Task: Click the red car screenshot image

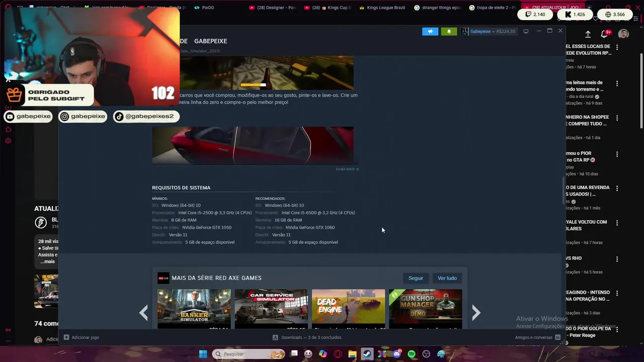Action: pos(253,145)
